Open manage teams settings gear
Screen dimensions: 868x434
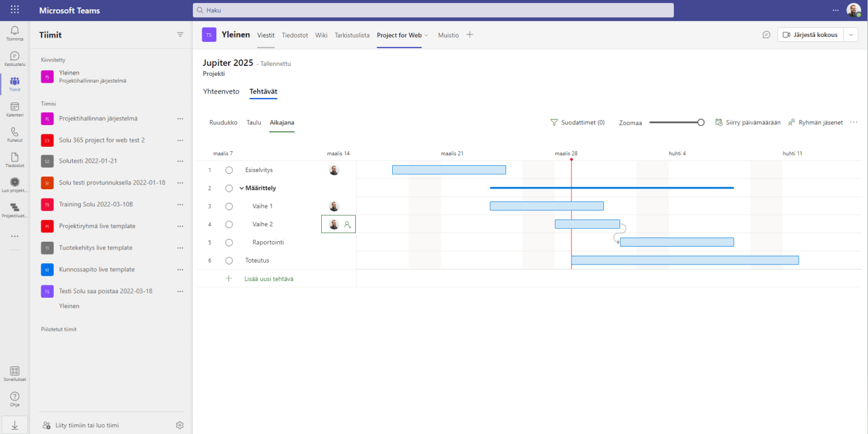point(180,425)
